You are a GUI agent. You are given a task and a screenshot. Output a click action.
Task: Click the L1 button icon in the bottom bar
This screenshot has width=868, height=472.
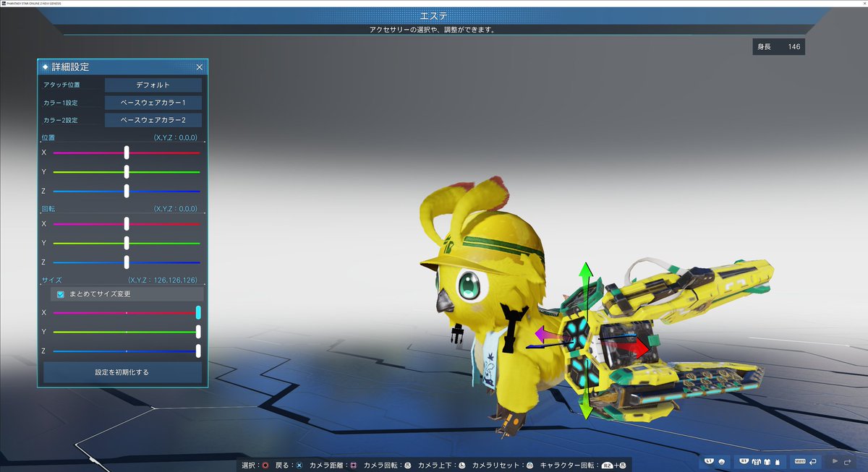[709, 460]
